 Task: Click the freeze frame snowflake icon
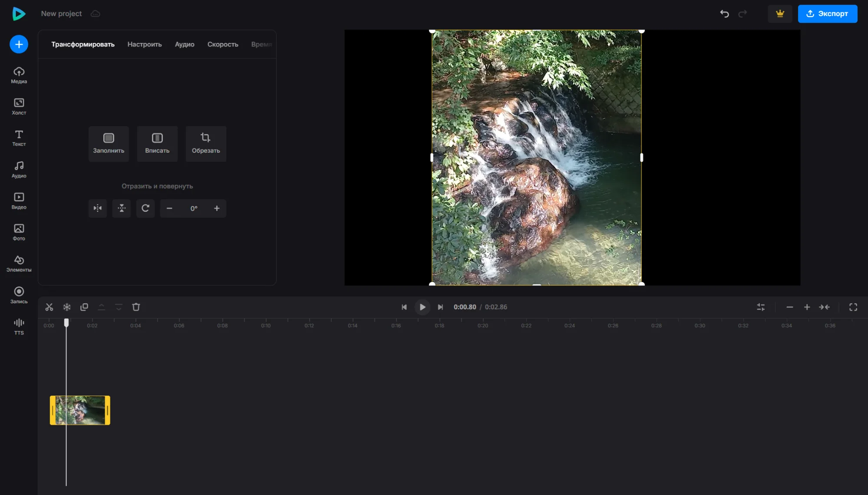click(67, 307)
